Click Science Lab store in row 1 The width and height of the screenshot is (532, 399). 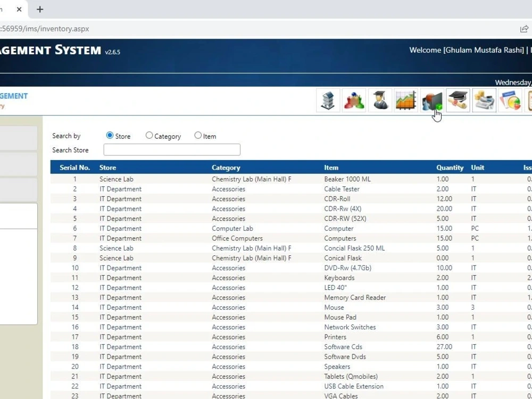pos(117,179)
